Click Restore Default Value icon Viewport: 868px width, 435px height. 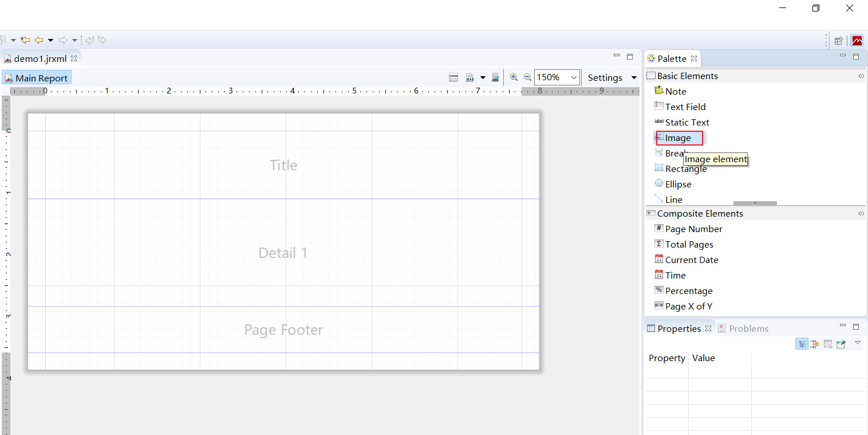[x=828, y=344]
